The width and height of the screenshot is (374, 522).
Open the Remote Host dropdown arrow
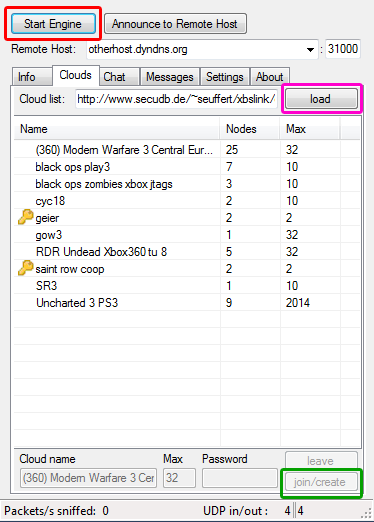click(x=310, y=50)
